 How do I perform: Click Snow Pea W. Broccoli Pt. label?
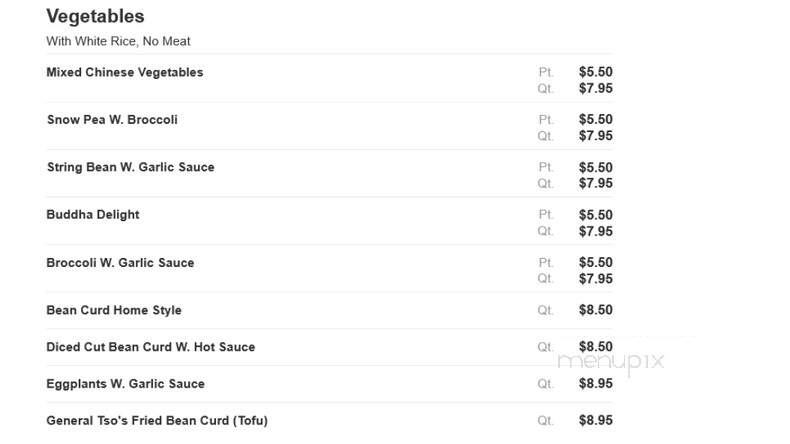[x=546, y=120]
